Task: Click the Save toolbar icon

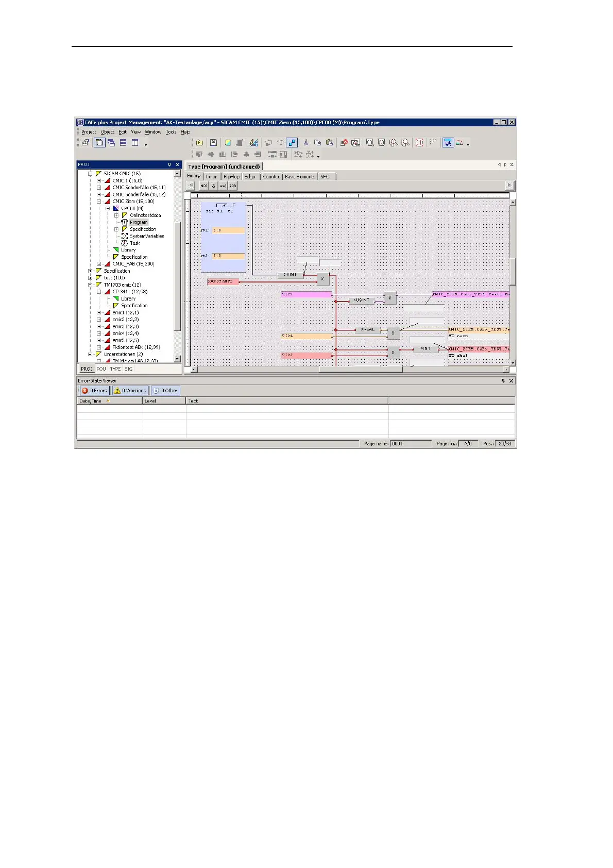Action: coord(213,143)
